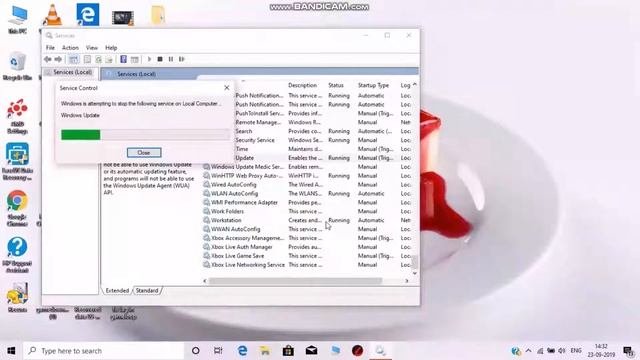Screen dimensions: 640x360
Task: Open Mail from the taskbar
Action: pyautogui.click(x=311, y=351)
